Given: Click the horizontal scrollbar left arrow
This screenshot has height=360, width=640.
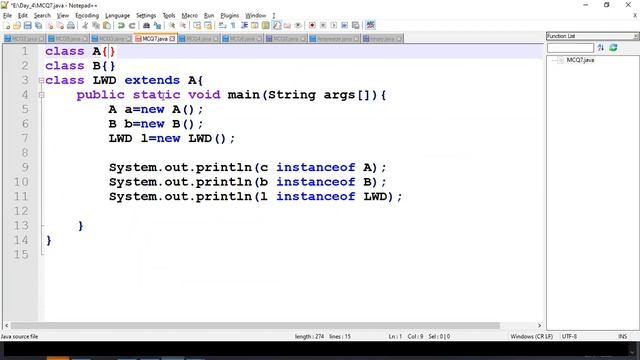Looking at the screenshot, I should click(7, 325).
